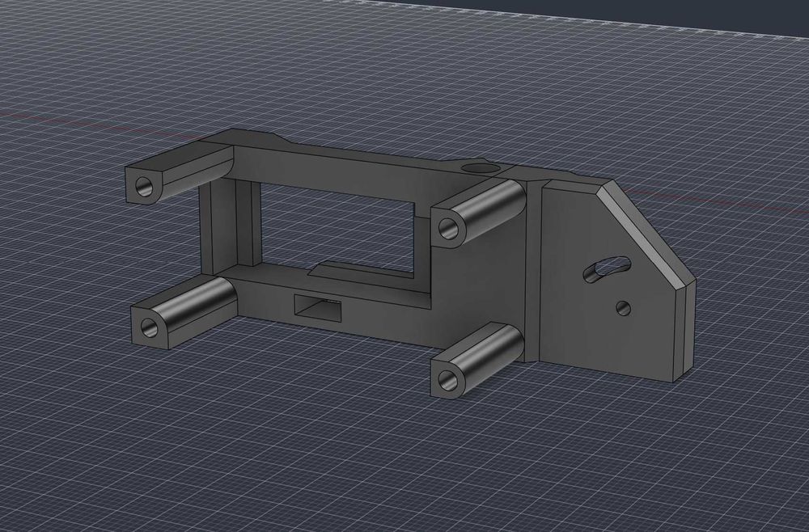Select the lower-right standoff's screw hole

click(447, 380)
